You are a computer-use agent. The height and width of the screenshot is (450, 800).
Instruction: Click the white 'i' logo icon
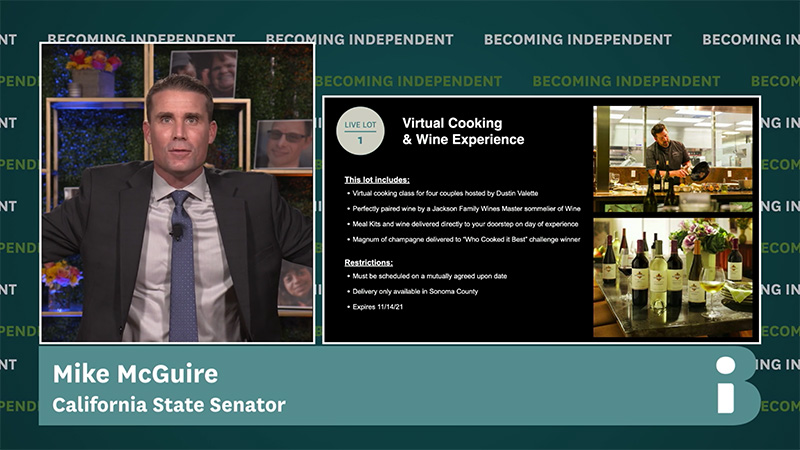737,384
